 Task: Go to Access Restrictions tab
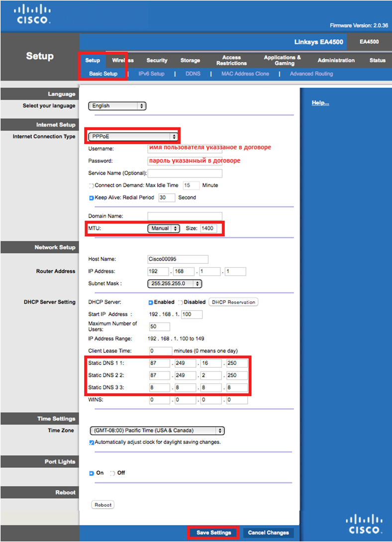231,60
